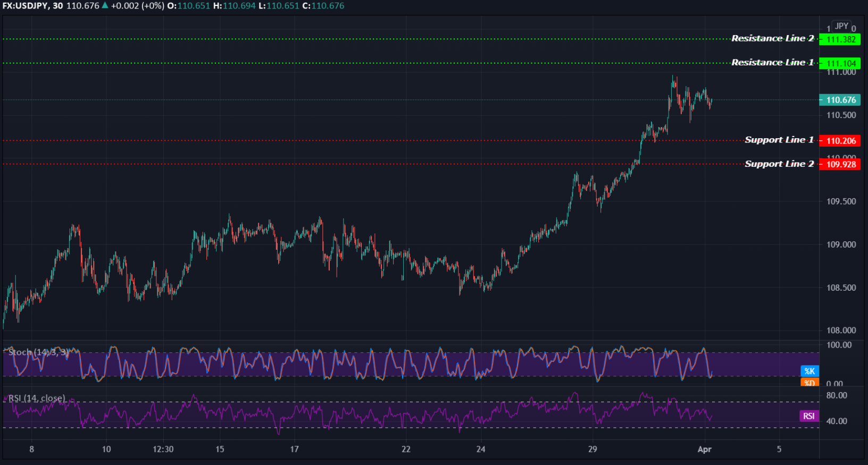Click the orange %D stochastic tag
The image size is (868, 465).
809,382
